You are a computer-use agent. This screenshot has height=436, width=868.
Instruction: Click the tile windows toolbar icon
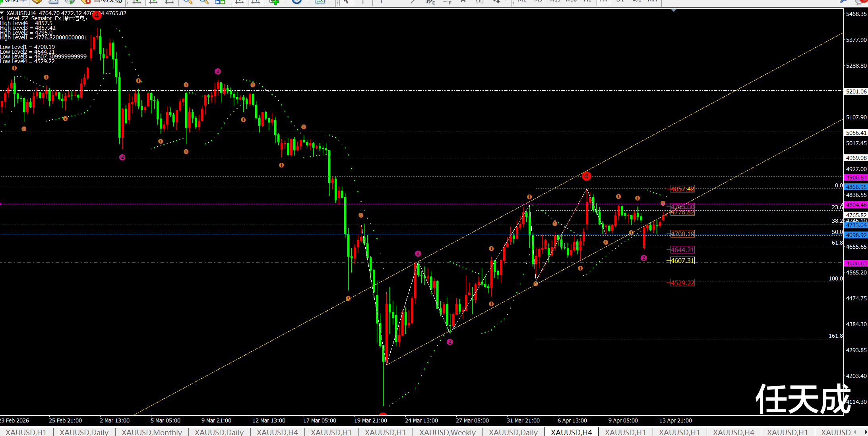(x=220, y=2)
